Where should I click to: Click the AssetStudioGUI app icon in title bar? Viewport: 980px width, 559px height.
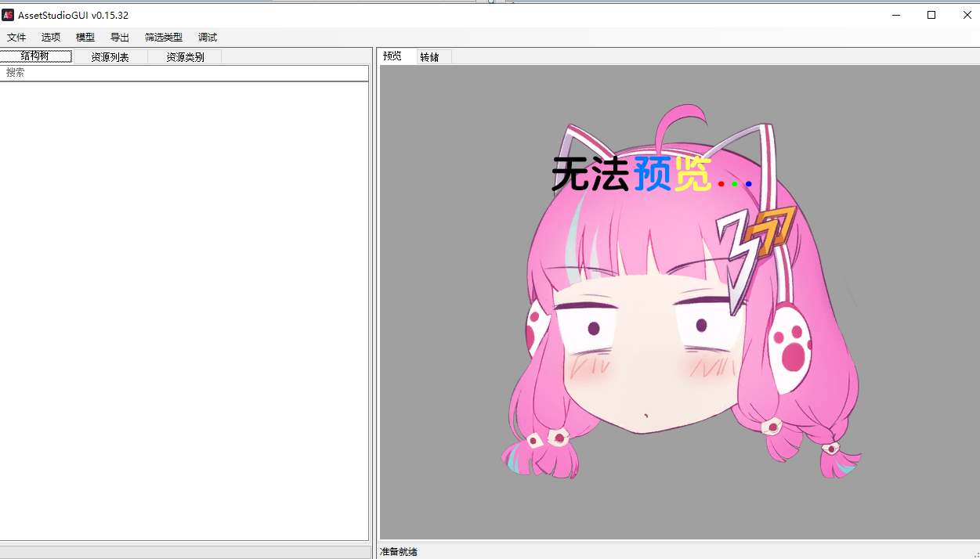[8, 15]
